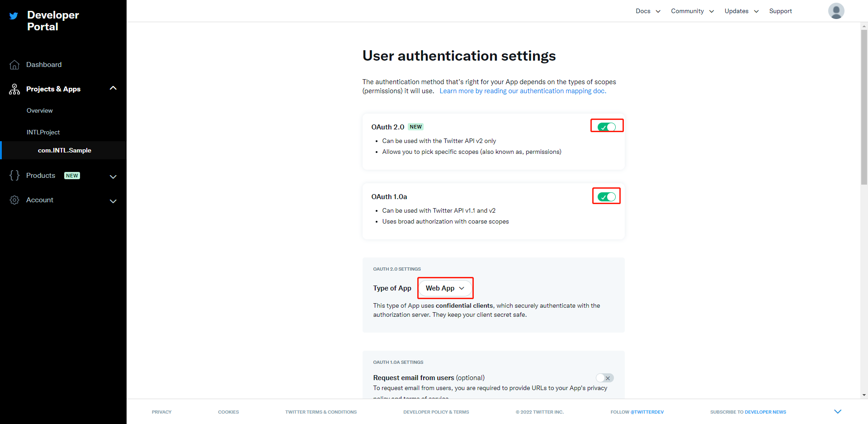Open the Community menu
This screenshot has width=868, height=424.
pyautogui.click(x=687, y=11)
